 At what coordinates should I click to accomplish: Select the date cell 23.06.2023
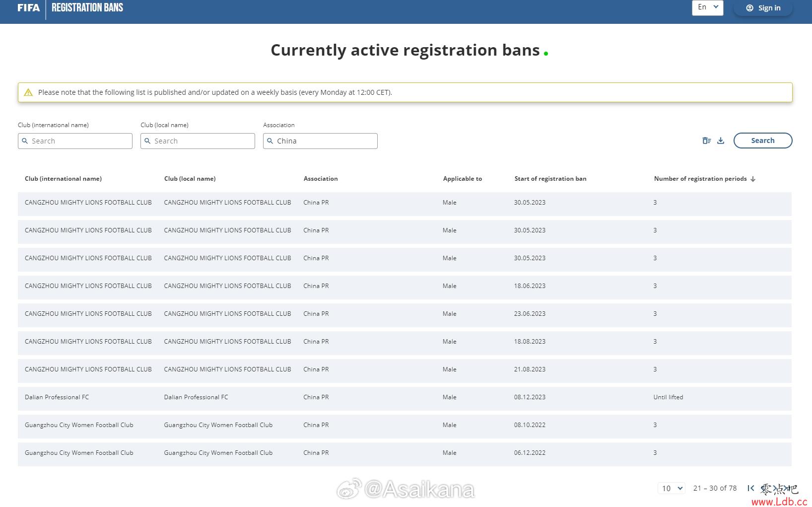pos(530,314)
